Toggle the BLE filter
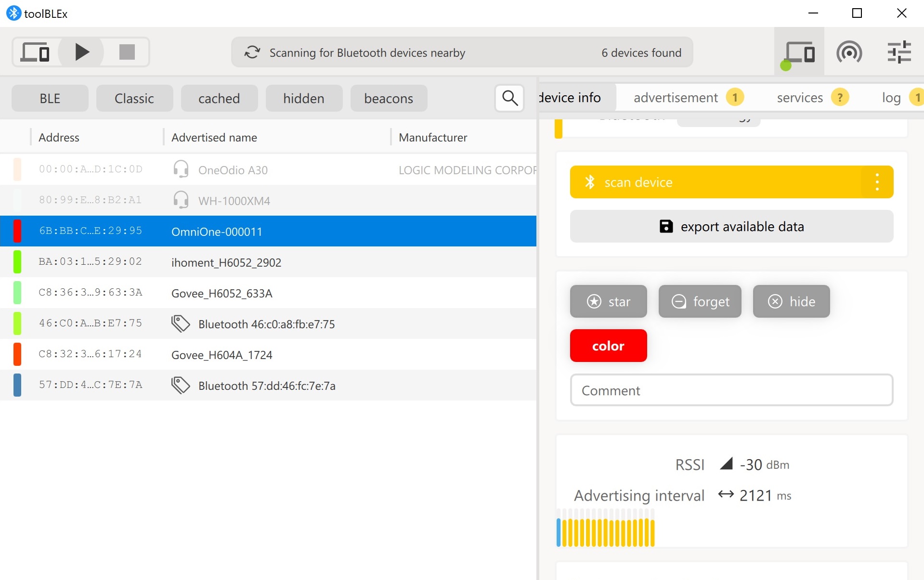The image size is (924, 580). [x=50, y=98]
